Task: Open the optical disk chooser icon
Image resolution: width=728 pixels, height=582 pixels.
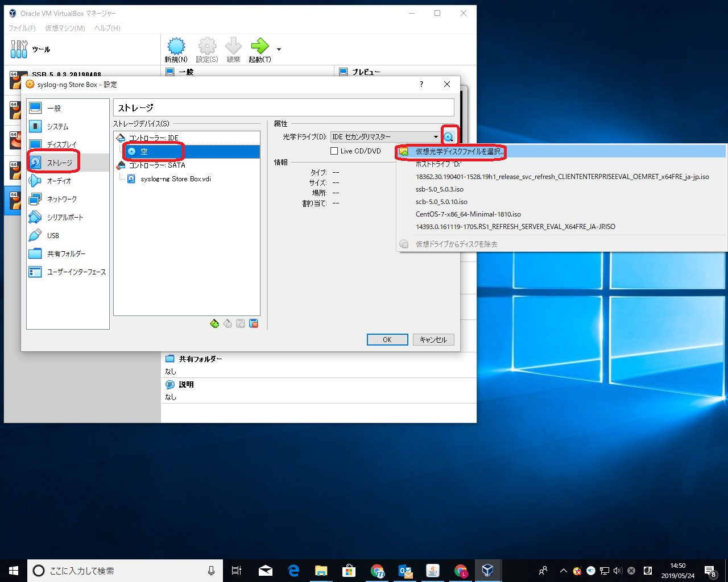Action: tap(449, 137)
